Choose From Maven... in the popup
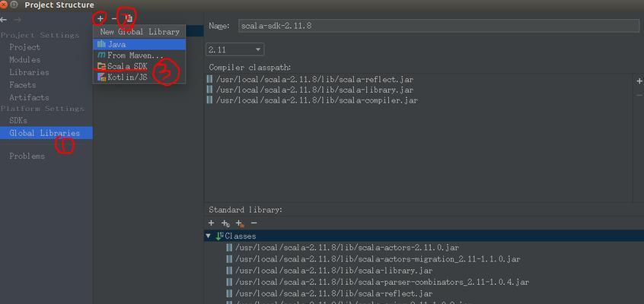The height and width of the screenshot is (304, 644). (139, 55)
